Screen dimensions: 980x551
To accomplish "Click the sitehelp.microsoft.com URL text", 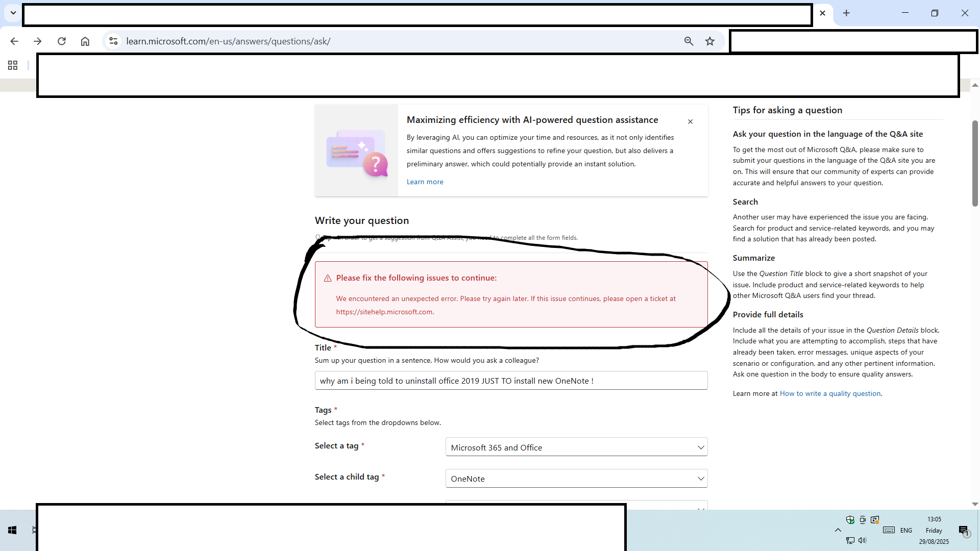I will (x=384, y=312).
